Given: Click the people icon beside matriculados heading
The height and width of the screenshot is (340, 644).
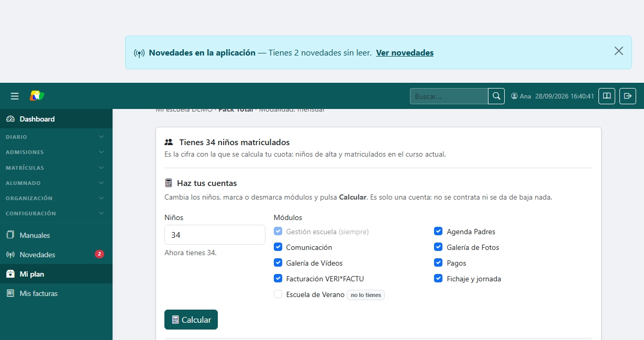Looking at the screenshot, I should (169, 142).
